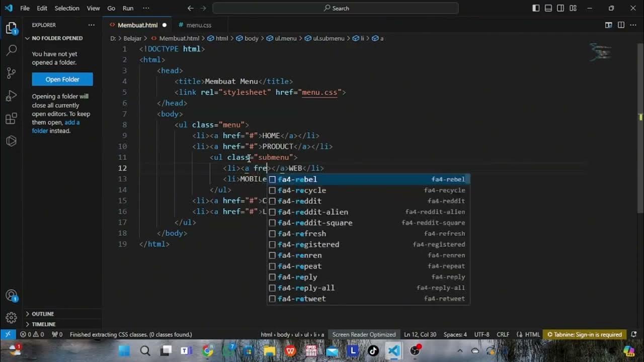Open the View menu

[x=93, y=8]
